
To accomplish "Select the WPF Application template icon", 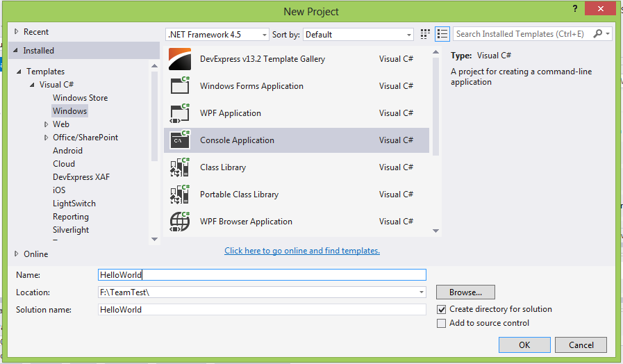I will tap(180, 113).
